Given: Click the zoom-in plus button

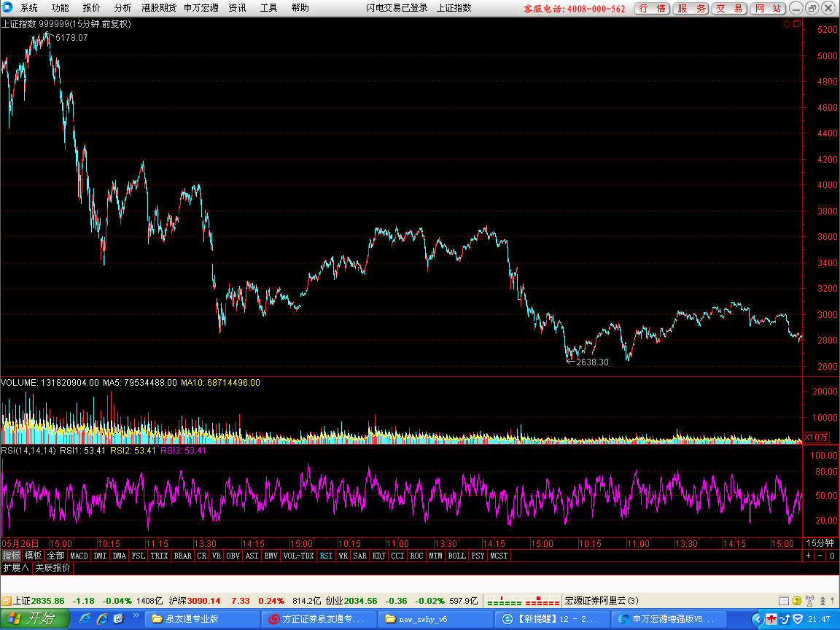Looking at the screenshot, I should pyautogui.click(x=809, y=556).
